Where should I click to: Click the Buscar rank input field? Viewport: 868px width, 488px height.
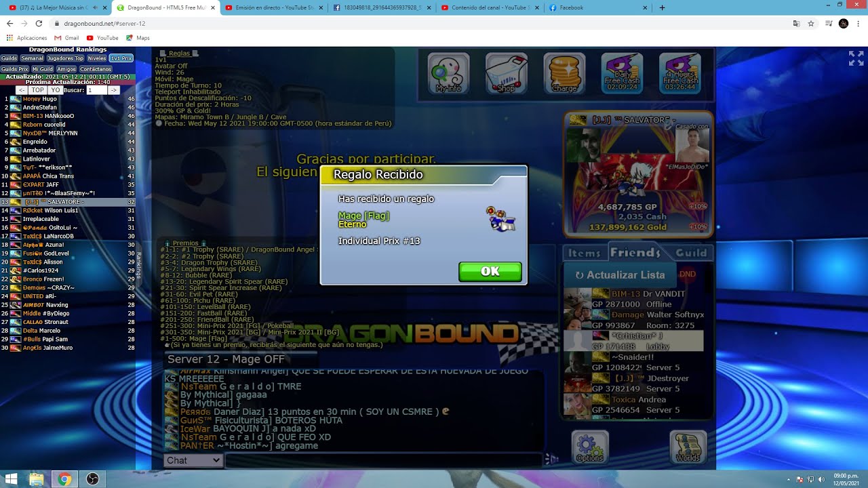96,90
